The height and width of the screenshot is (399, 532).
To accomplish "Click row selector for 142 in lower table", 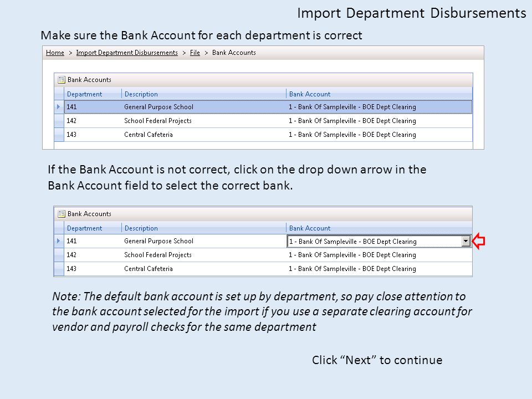I will (59, 255).
